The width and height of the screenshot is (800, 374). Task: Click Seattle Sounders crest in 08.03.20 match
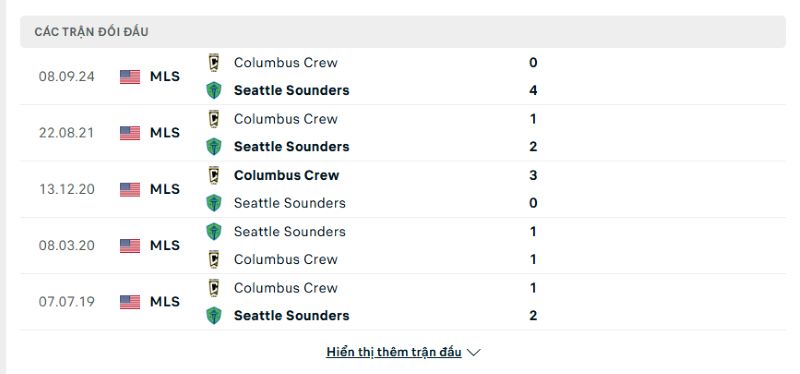click(214, 231)
